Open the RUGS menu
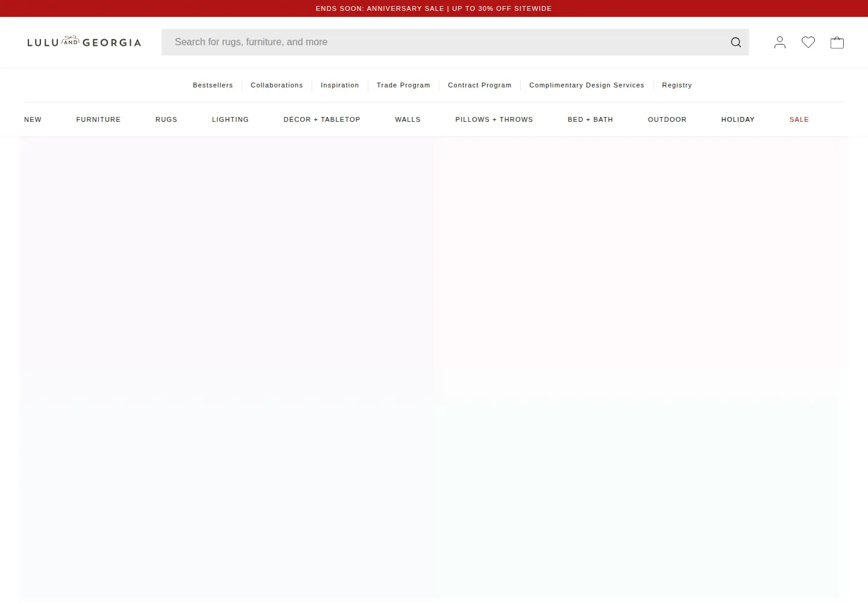Viewport: 868px width, 603px height. point(166,119)
